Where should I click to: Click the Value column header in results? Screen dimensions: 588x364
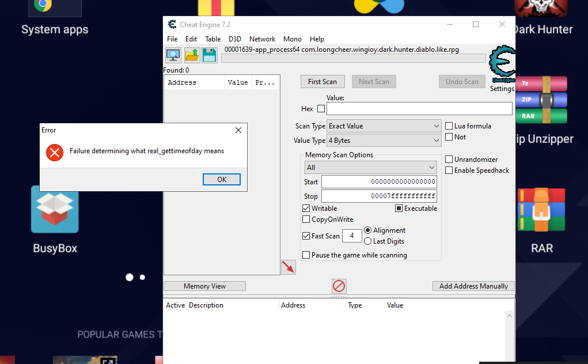[x=238, y=82]
